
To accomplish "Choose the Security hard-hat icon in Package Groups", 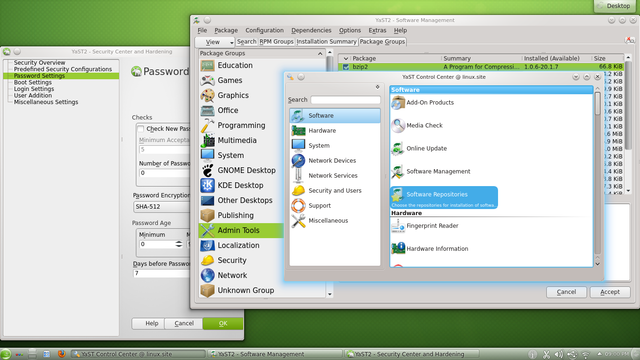I will (207, 260).
